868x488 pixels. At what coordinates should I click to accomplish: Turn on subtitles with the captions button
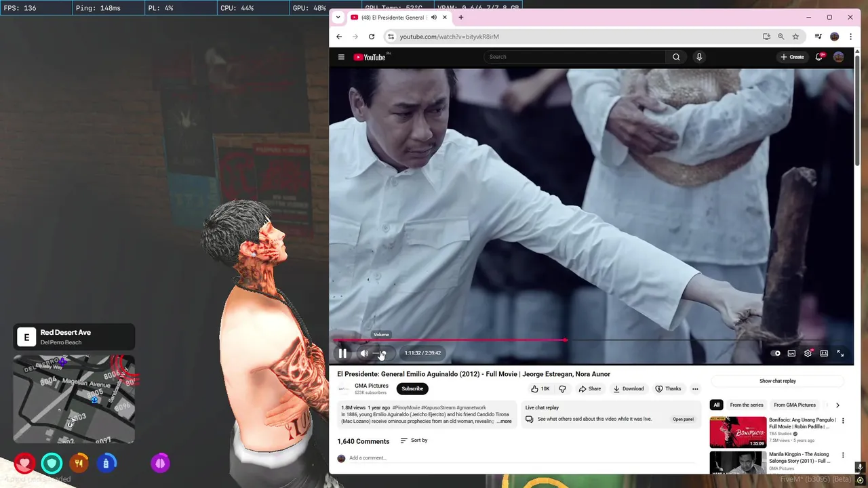(x=791, y=353)
